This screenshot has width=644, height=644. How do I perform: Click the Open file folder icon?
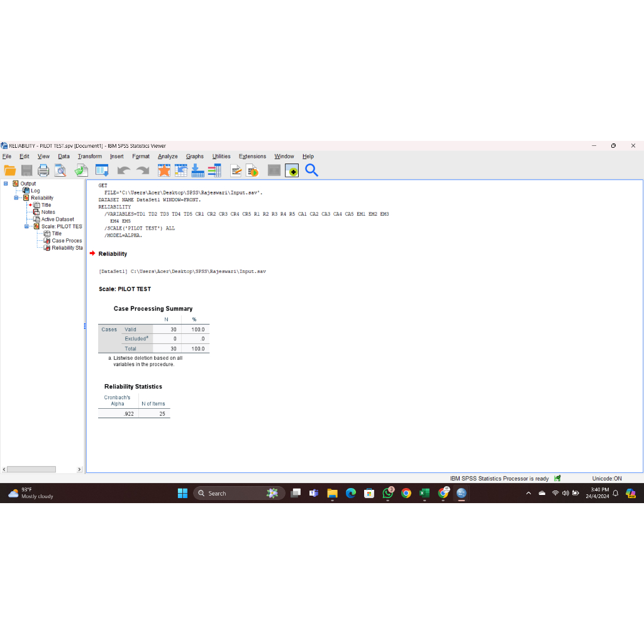coord(10,170)
